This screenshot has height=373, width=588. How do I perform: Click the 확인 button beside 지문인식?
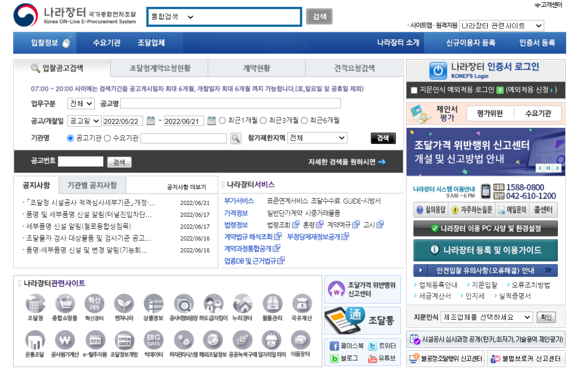point(546,317)
